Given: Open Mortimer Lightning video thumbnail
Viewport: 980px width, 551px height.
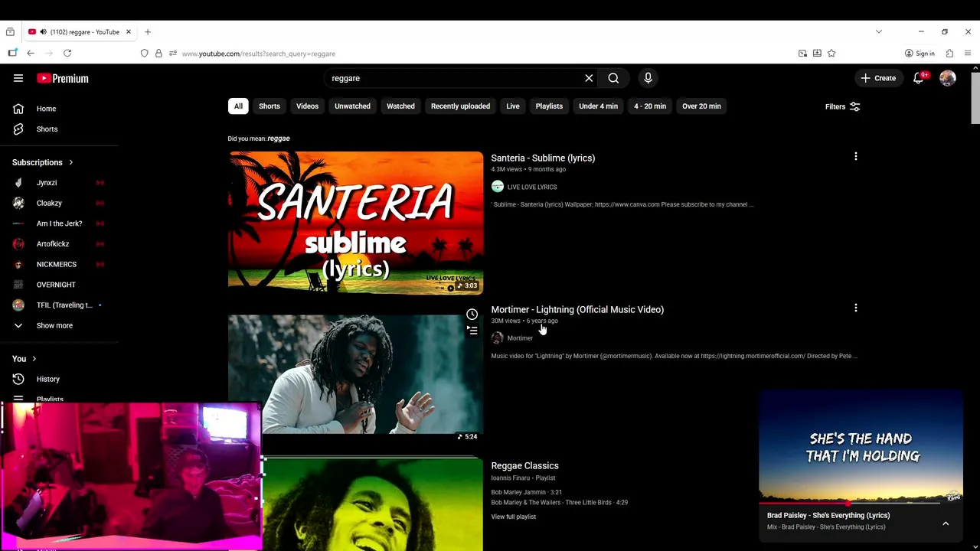Looking at the screenshot, I should coord(355,375).
